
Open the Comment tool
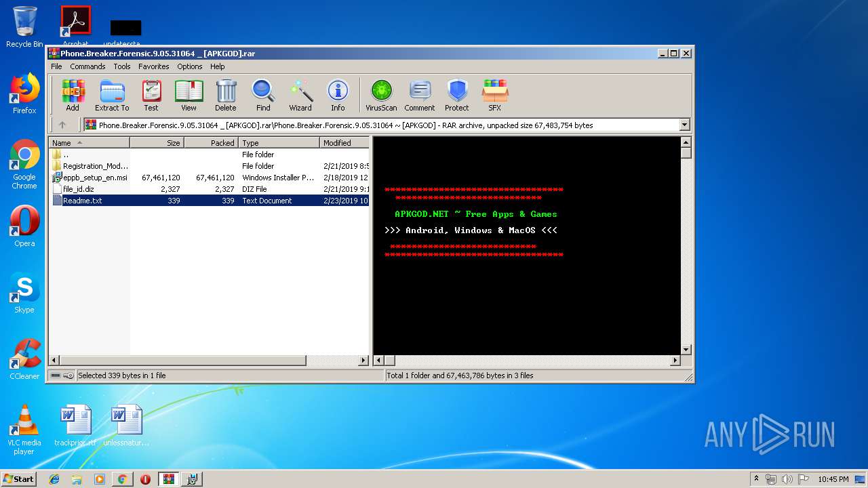pyautogui.click(x=420, y=95)
